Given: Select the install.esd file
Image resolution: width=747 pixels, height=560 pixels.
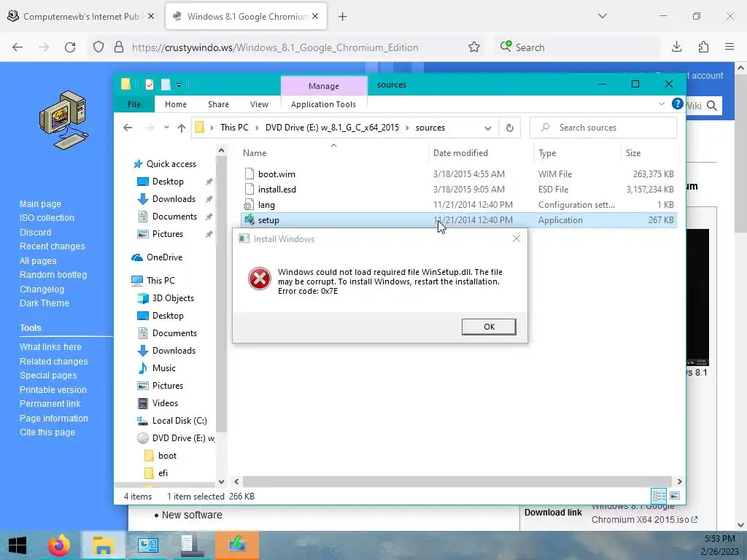Looking at the screenshot, I should pyautogui.click(x=276, y=189).
